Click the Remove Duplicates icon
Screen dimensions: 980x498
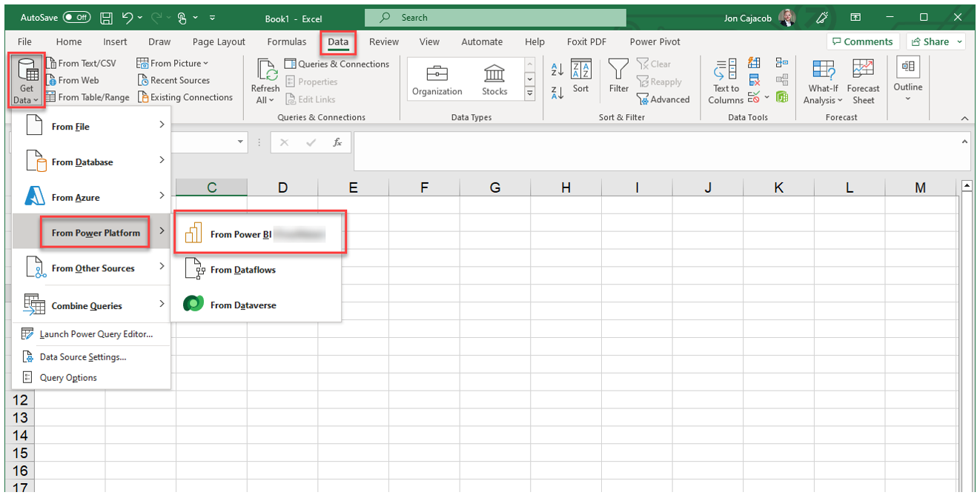[755, 80]
